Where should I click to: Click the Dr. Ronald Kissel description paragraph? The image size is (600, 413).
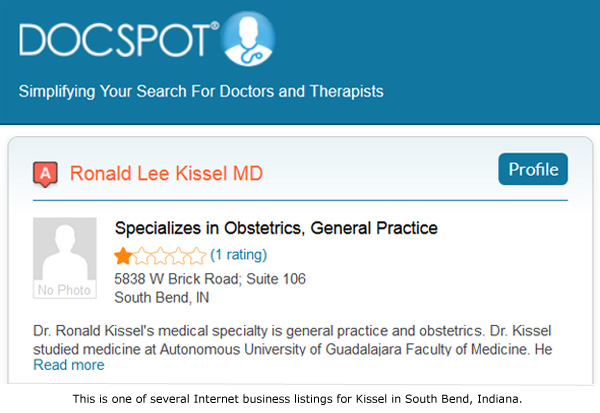click(293, 340)
